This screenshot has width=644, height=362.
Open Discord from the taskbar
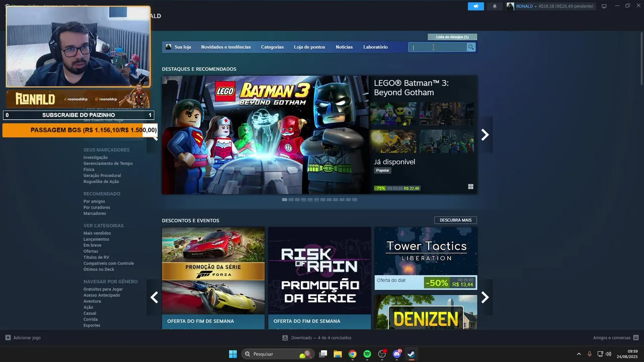pos(396,354)
